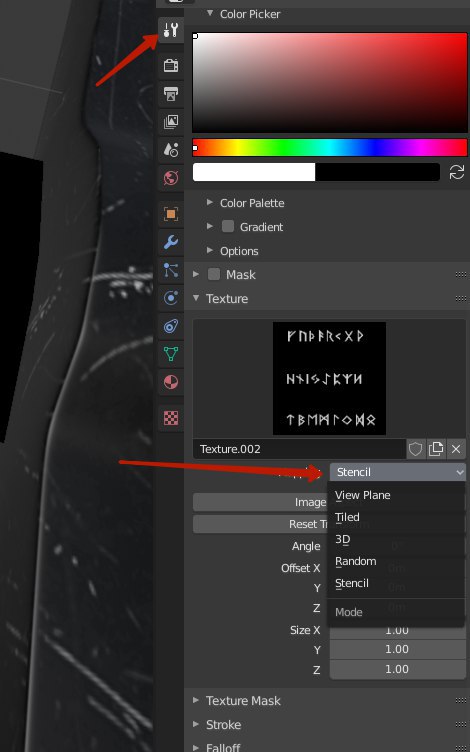The image size is (470, 752).
Task: Expand the Texture Mask panel
Action: coord(196,700)
